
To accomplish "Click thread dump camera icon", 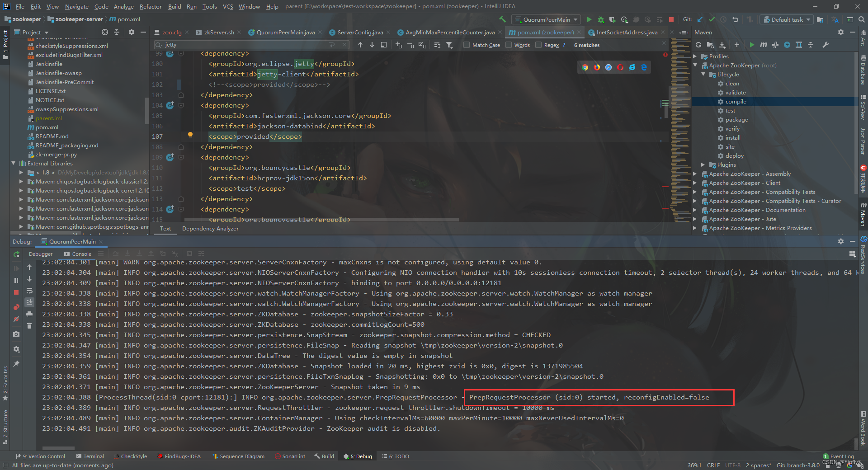I will 16,334.
